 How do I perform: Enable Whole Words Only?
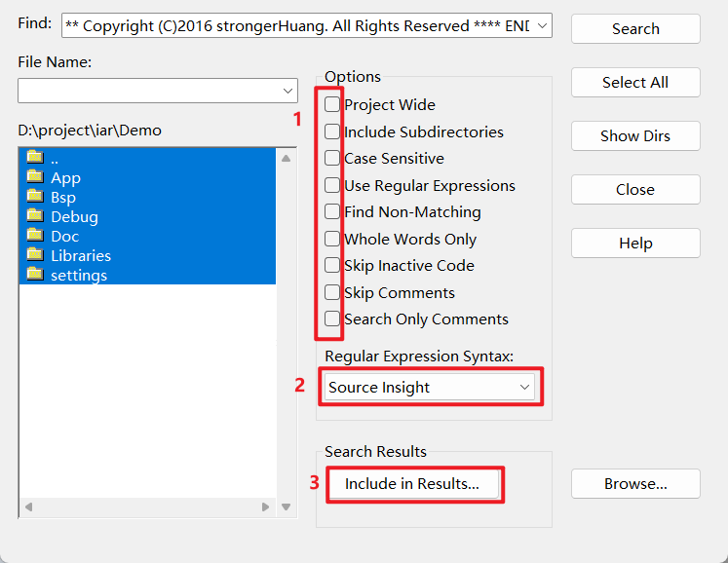[332, 239]
